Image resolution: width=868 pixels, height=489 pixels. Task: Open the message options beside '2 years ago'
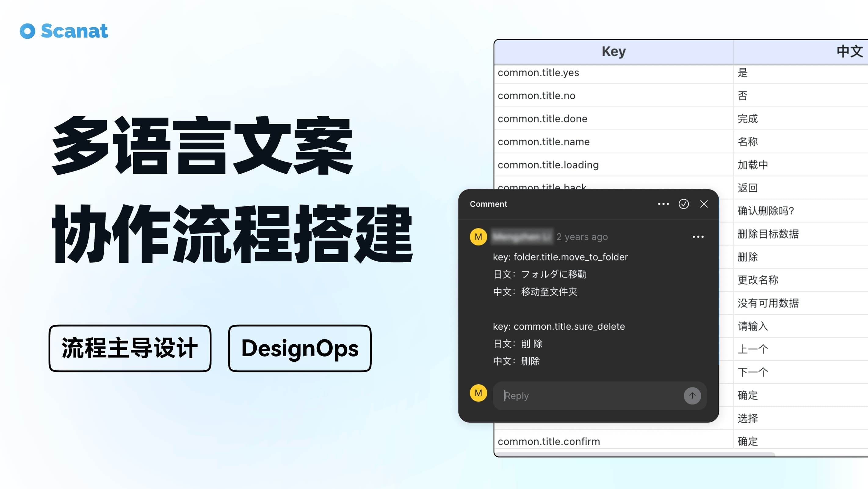point(698,237)
